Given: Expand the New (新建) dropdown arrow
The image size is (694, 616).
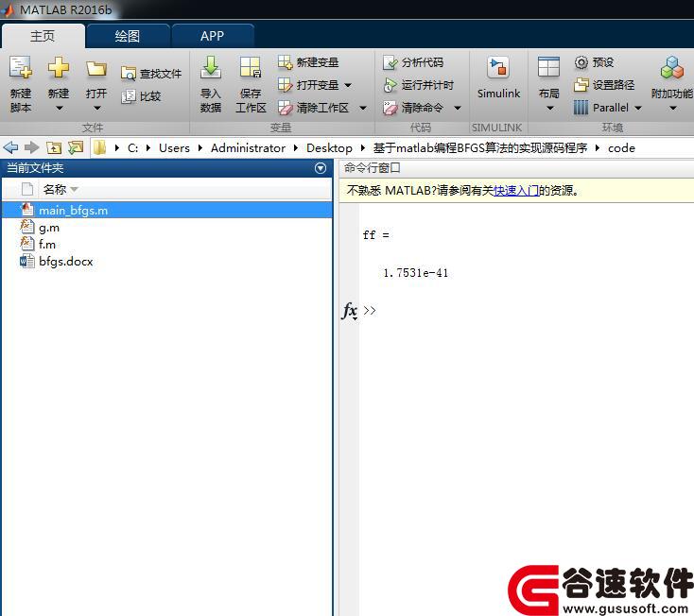Looking at the screenshot, I should (59, 108).
